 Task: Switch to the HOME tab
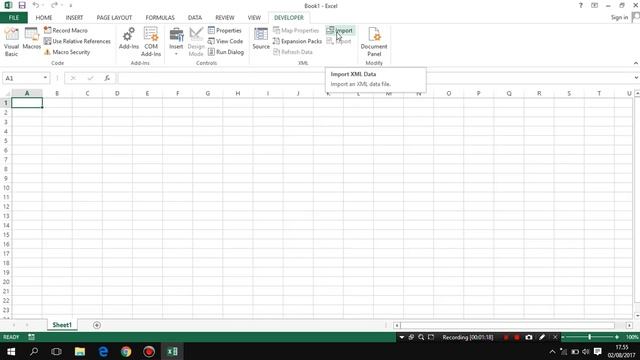[44, 18]
